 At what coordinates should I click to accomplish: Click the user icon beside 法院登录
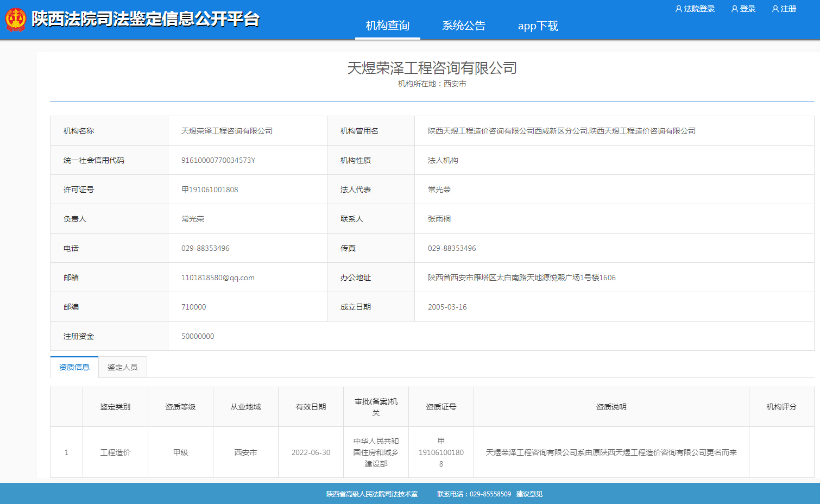click(x=678, y=9)
